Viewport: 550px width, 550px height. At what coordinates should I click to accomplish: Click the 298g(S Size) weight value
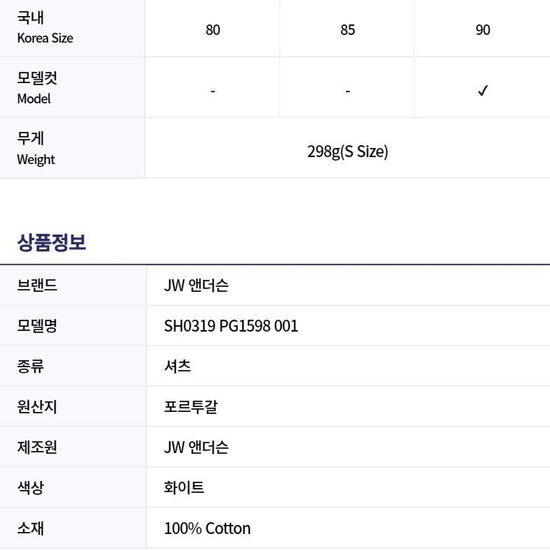click(x=348, y=152)
